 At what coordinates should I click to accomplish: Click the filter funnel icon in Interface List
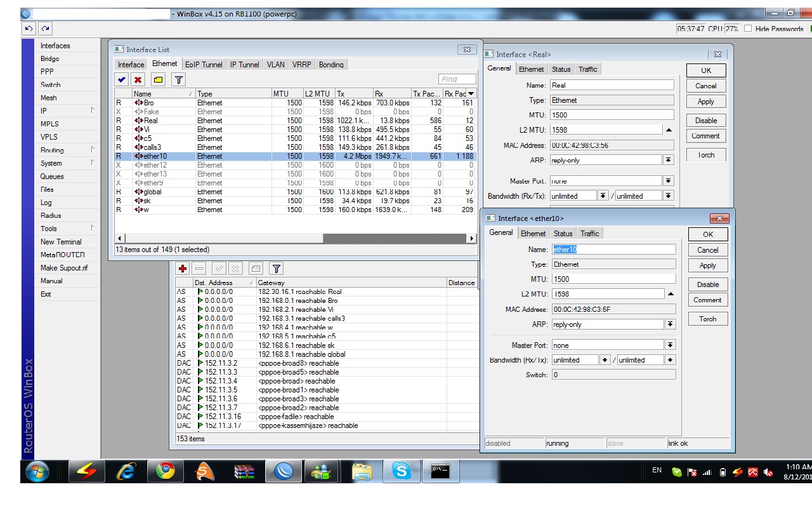[179, 79]
